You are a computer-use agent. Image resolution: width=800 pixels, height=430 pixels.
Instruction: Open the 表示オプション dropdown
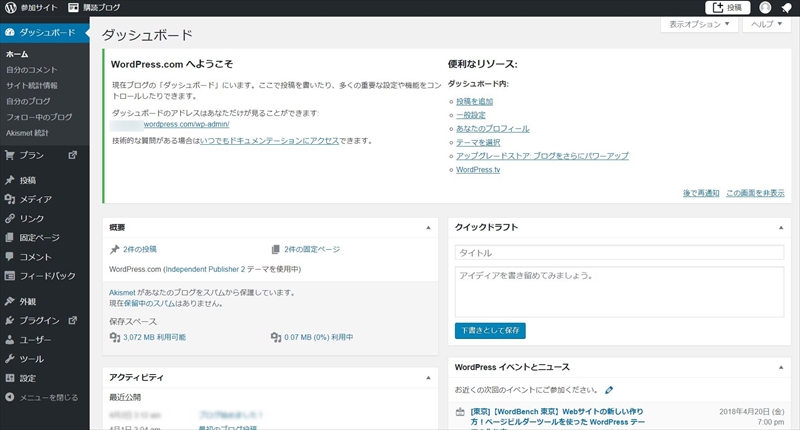click(x=699, y=24)
